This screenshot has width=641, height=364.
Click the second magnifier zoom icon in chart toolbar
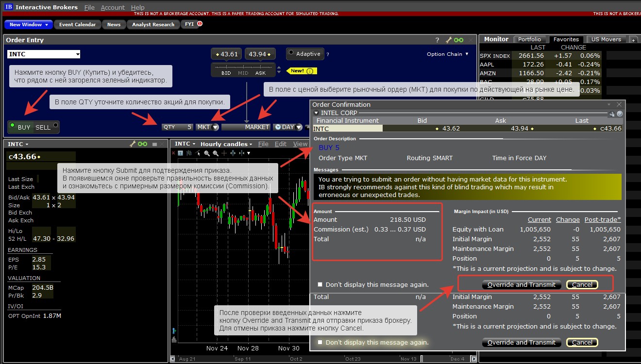pos(216,153)
